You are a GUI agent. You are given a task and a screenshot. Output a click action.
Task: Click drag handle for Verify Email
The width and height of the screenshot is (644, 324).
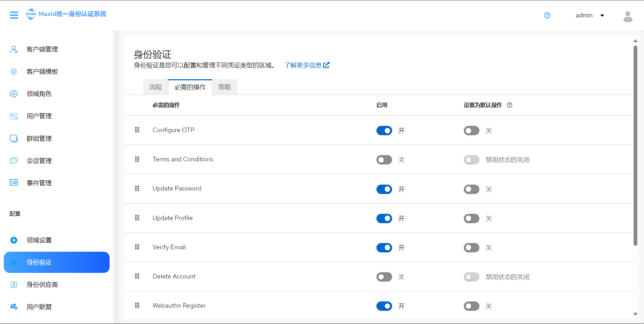coord(137,247)
